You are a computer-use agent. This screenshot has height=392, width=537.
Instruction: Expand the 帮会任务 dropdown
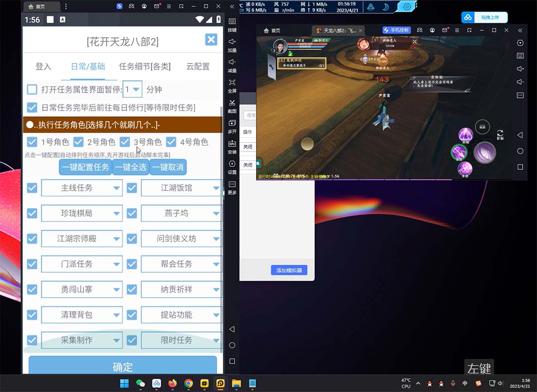[x=181, y=264]
